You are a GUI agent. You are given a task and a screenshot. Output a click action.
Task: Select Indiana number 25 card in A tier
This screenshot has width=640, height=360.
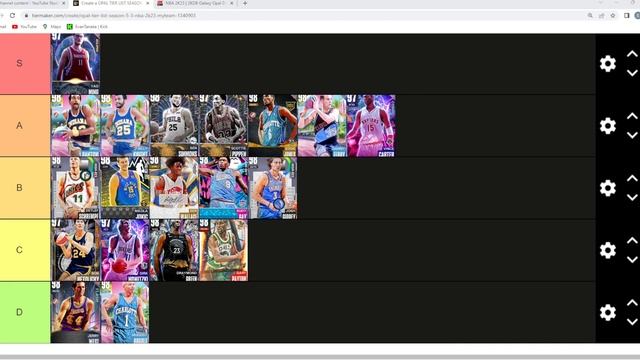pos(124,126)
